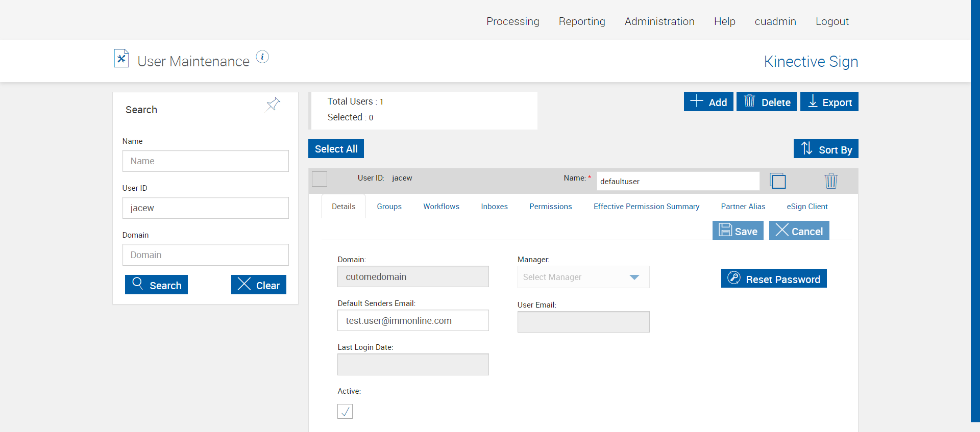The image size is (980, 432).
Task: Tick the checkbox for user jacew
Action: [x=320, y=179]
